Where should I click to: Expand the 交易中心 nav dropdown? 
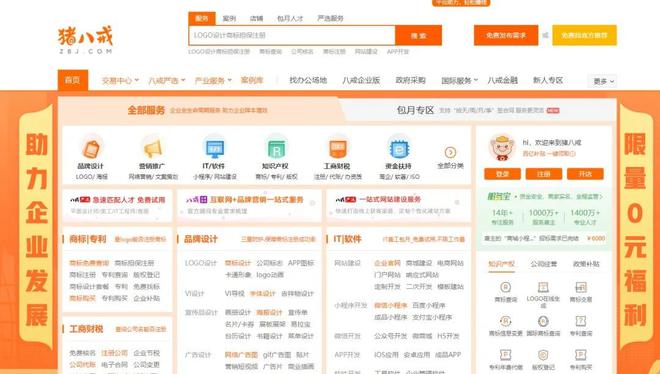(120, 80)
